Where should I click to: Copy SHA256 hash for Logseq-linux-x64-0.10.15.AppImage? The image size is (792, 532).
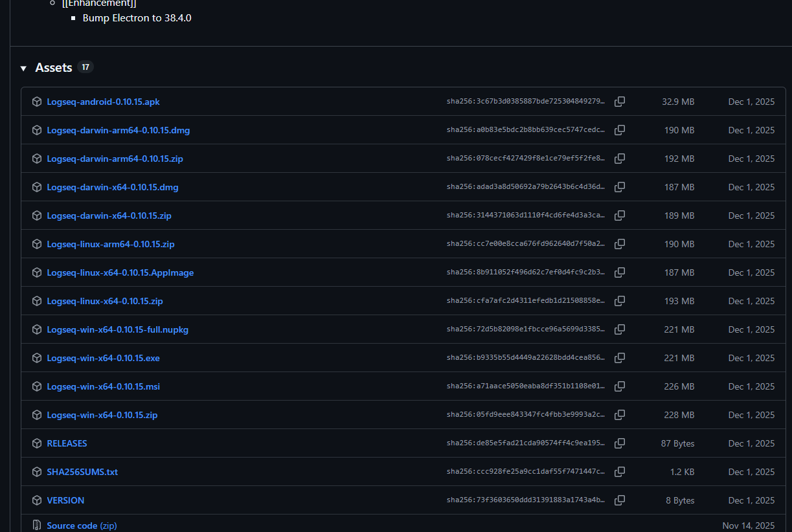coord(620,272)
